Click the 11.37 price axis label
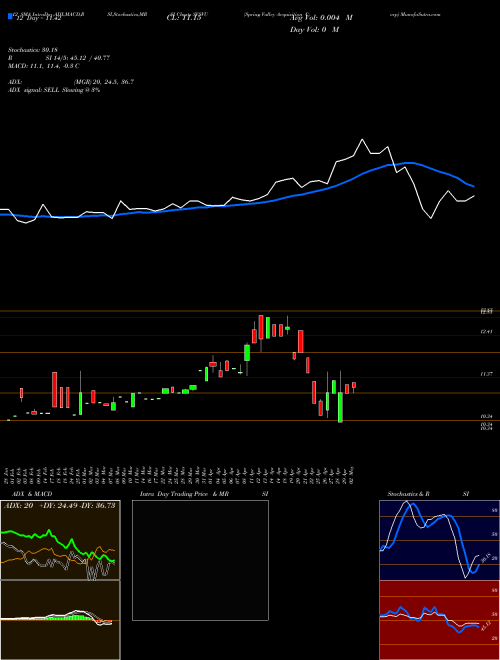Screen dimensions: 500x660 click(486, 374)
